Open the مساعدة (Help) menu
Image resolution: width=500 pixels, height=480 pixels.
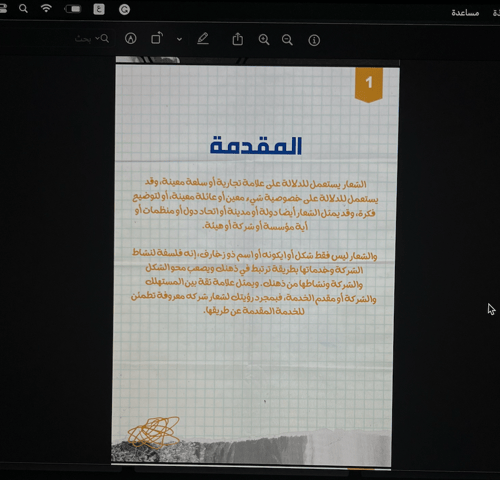click(x=465, y=13)
